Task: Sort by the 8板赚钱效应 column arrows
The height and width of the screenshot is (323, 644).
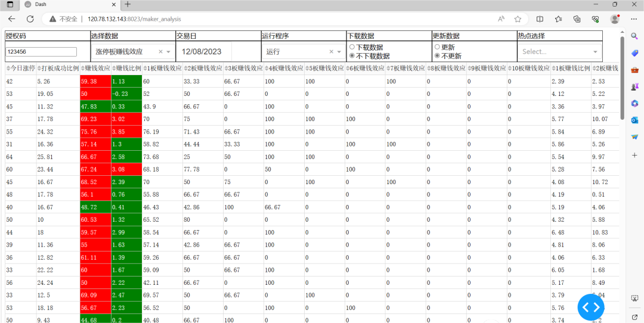Action: [429, 69]
